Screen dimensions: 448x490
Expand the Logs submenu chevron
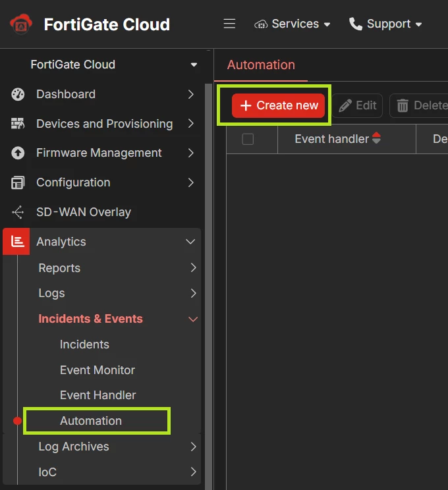tap(193, 293)
